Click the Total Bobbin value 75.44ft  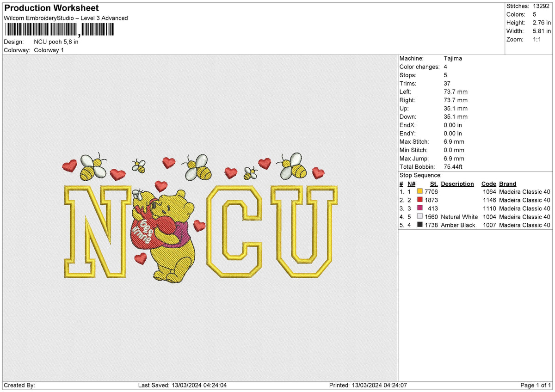(453, 166)
